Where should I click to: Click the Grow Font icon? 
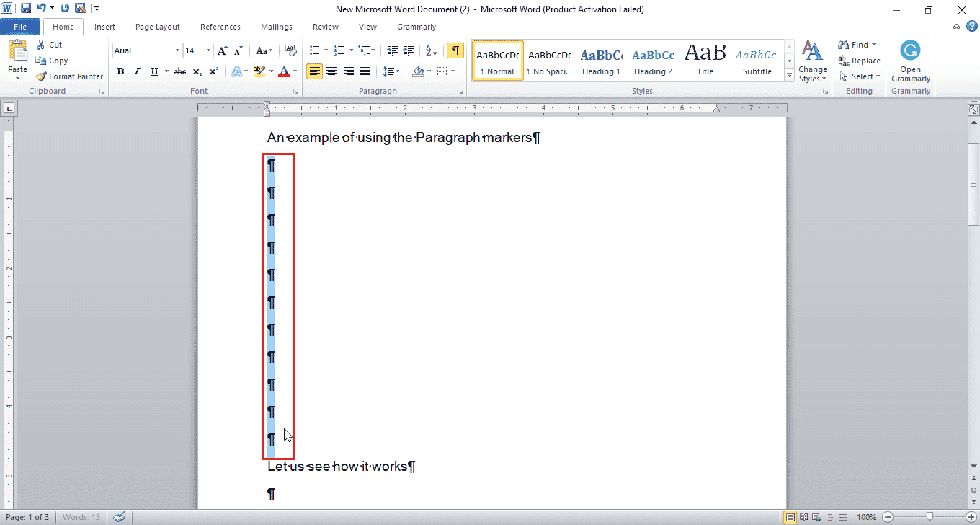tap(223, 50)
